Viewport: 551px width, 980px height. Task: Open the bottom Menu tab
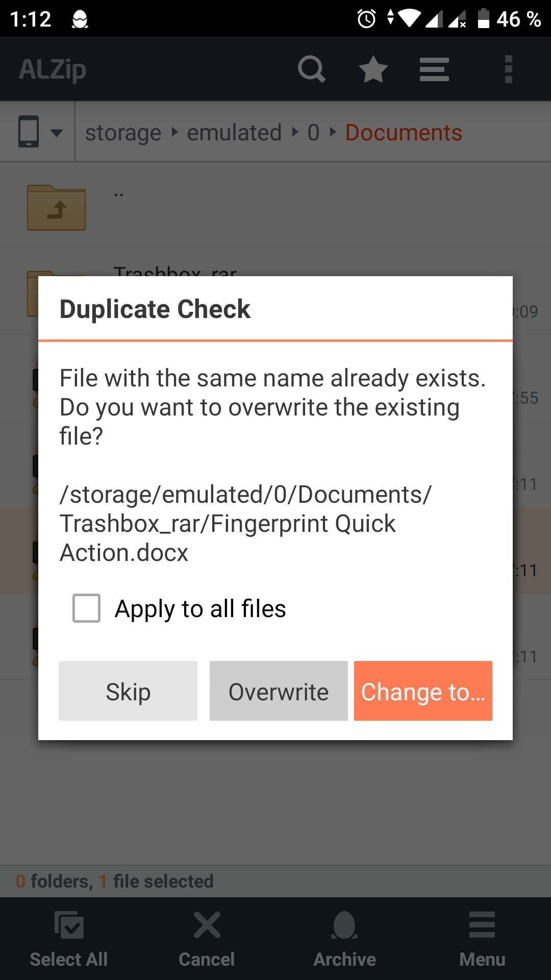point(482,939)
